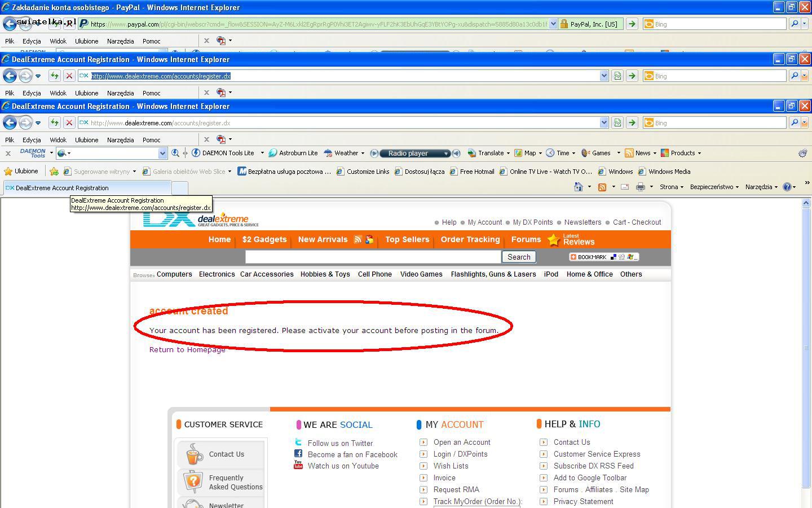Viewport: 812px width, 508px height.
Task: Open the Narzędzia command bar dropdown
Action: click(x=761, y=187)
